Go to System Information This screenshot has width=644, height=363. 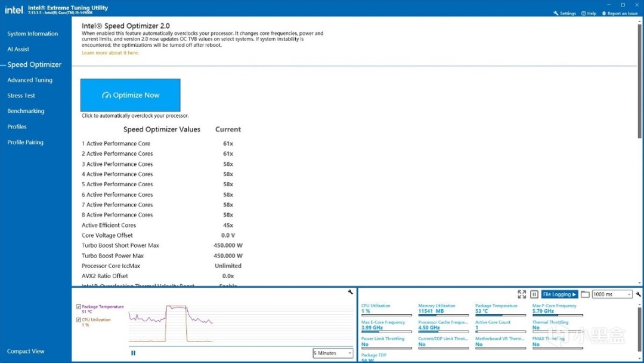click(32, 33)
